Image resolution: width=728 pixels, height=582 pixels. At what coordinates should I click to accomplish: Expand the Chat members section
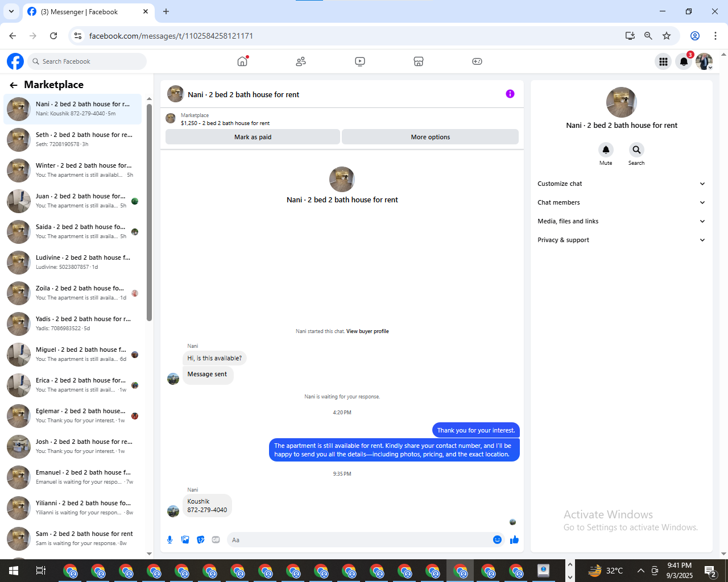622,202
